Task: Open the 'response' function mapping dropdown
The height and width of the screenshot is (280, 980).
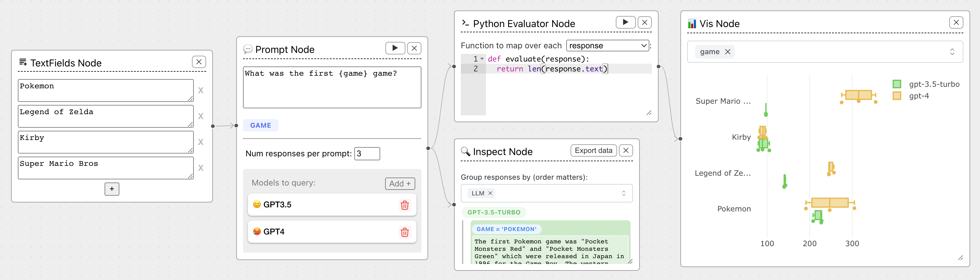Action: tap(607, 45)
